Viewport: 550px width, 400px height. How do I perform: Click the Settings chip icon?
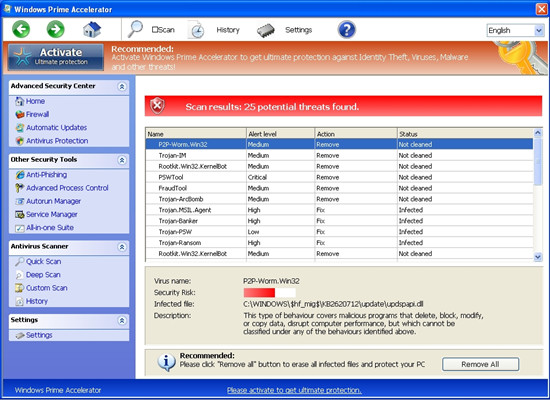tap(266, 31)
